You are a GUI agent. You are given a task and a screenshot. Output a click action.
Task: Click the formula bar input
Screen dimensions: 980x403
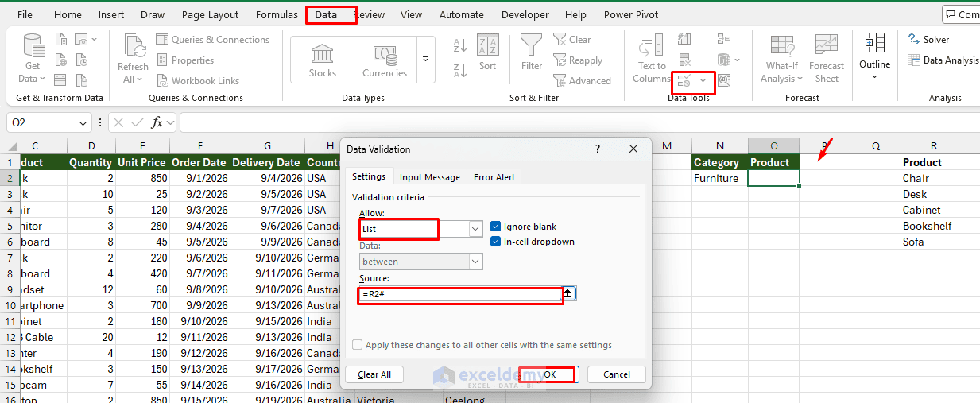579,122
